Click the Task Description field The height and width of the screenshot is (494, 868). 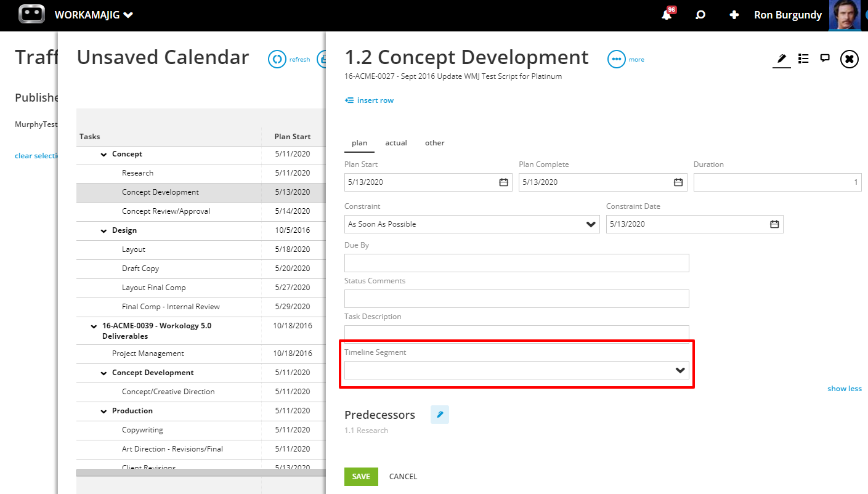coord(517,333)
